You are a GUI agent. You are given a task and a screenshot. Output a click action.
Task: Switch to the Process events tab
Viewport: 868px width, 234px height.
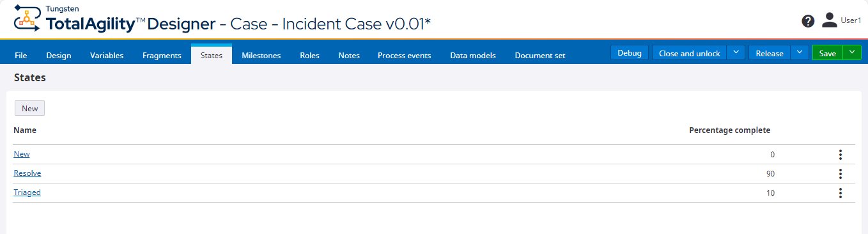pyautogui.click(x=404, y=55)
